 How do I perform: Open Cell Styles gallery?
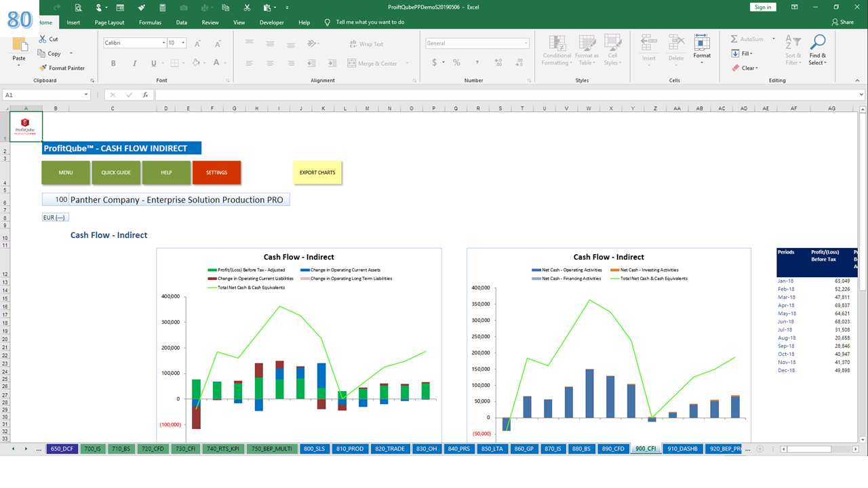pos(612,51)
